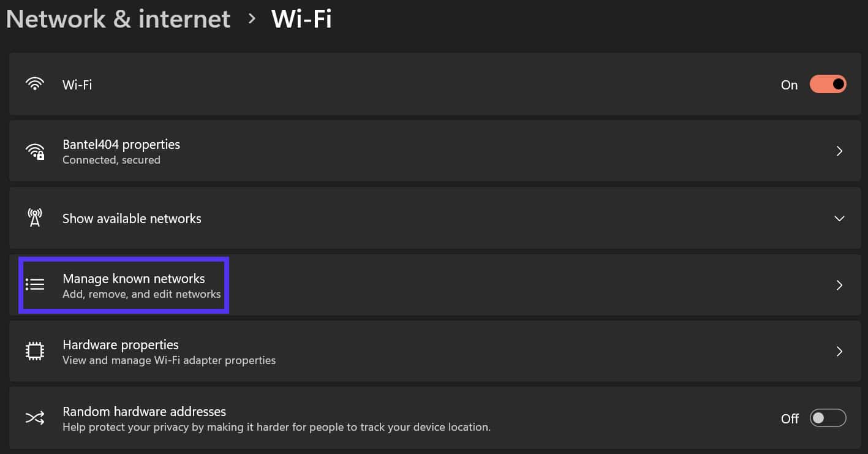This screenshot has width=868, height=454.
Task: Turn off the Wi-Fi toggle
Action: click(828, 84)
